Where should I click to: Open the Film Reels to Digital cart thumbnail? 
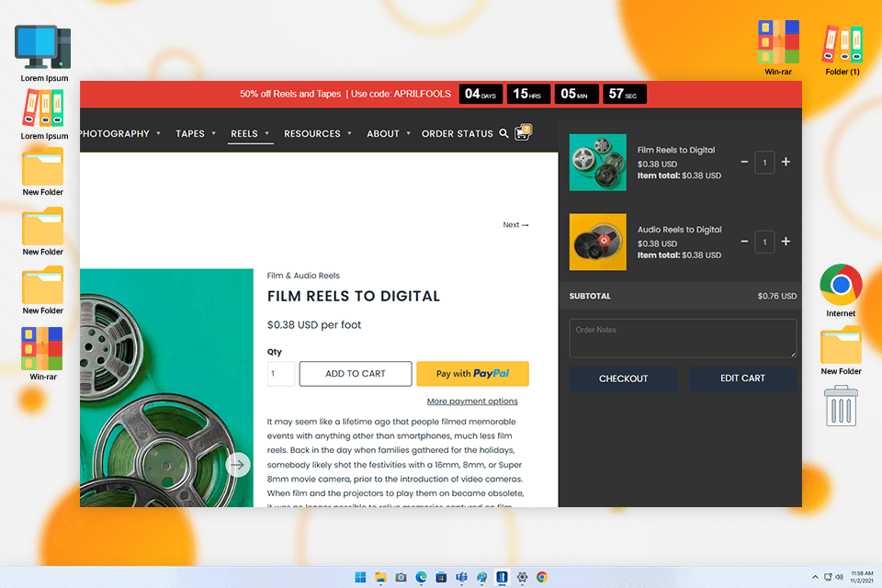click(x=597, y=162)
